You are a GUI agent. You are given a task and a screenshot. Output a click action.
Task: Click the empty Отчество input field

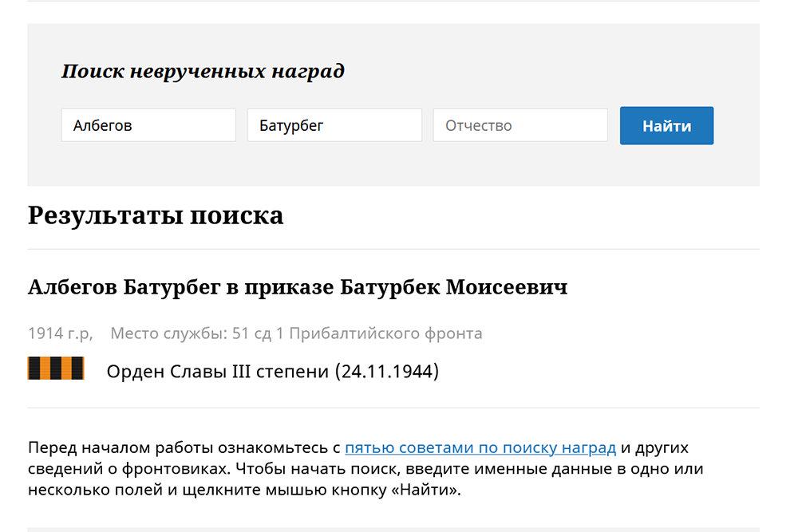tap(519, 125)
